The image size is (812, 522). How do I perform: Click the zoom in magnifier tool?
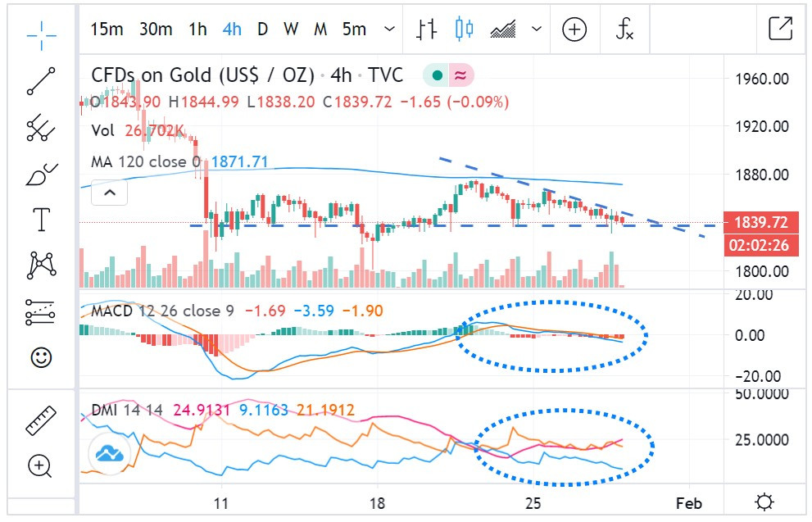41,466
